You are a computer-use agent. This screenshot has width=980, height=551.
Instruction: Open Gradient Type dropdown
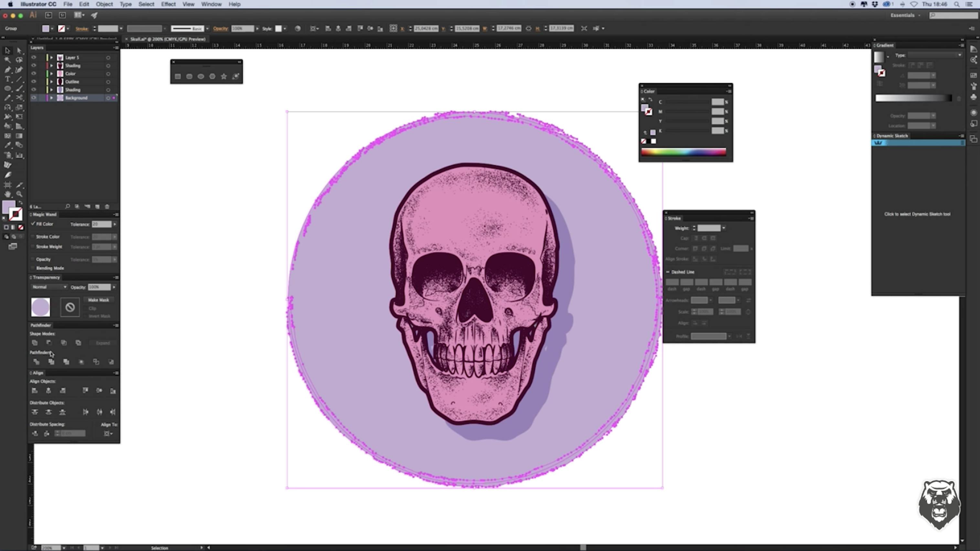click(x=935, y=55)
